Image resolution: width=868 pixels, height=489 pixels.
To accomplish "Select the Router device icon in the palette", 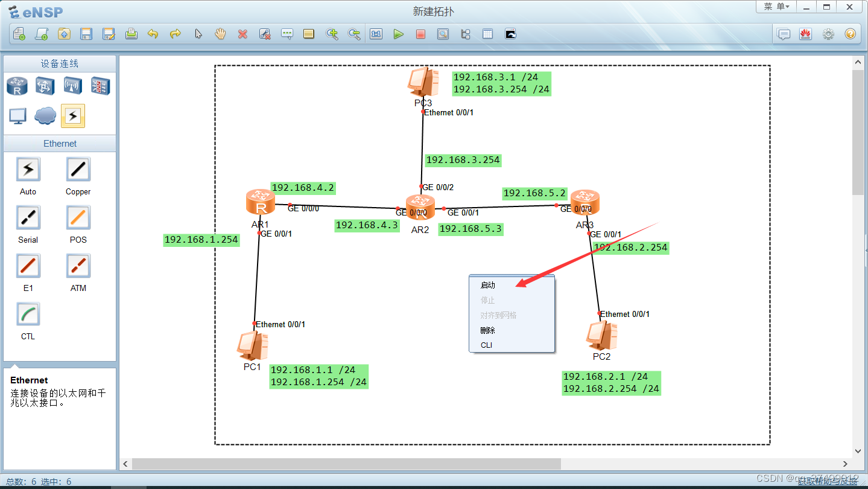I will (x=16, y=86).
